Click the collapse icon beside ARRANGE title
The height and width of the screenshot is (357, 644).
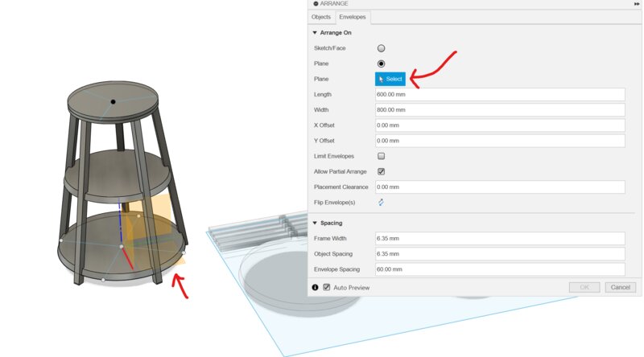[316, 4]
